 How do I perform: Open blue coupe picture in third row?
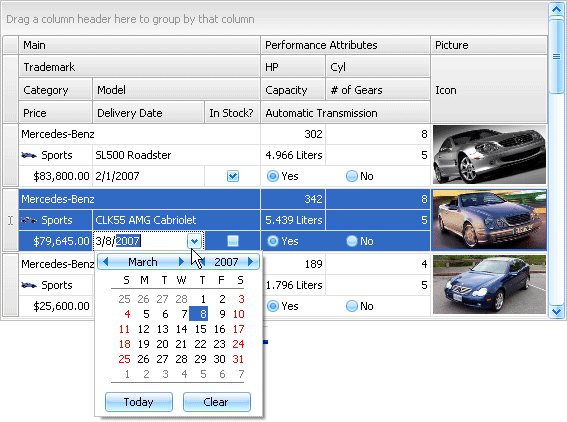click(489, 285)
